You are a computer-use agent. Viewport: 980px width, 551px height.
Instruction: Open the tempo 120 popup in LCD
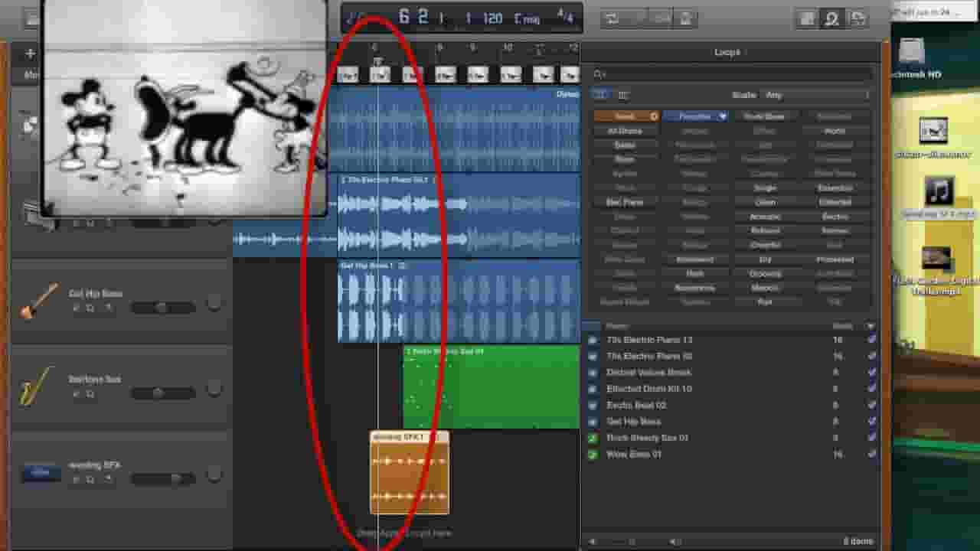point(493,18)
